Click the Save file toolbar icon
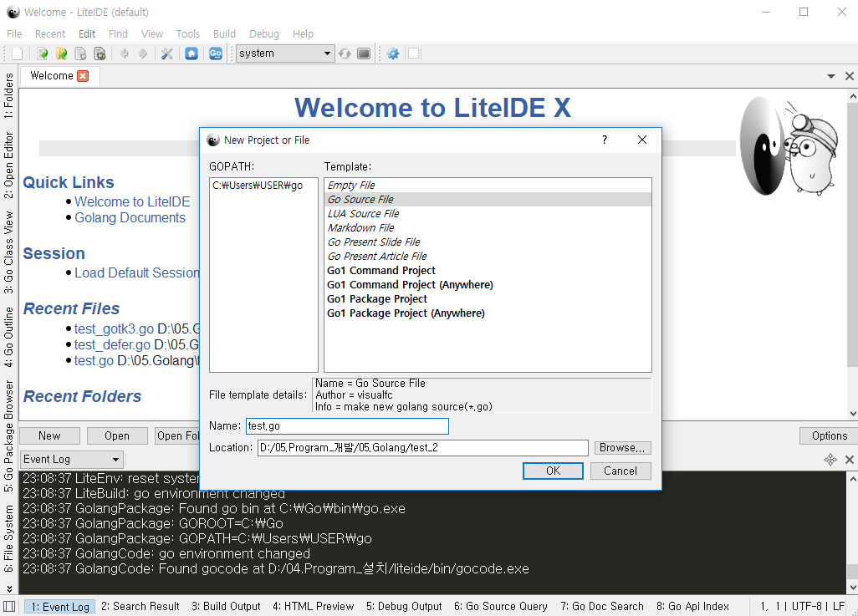The height and width of the screenshot is (616, 858). coord(80,53)
